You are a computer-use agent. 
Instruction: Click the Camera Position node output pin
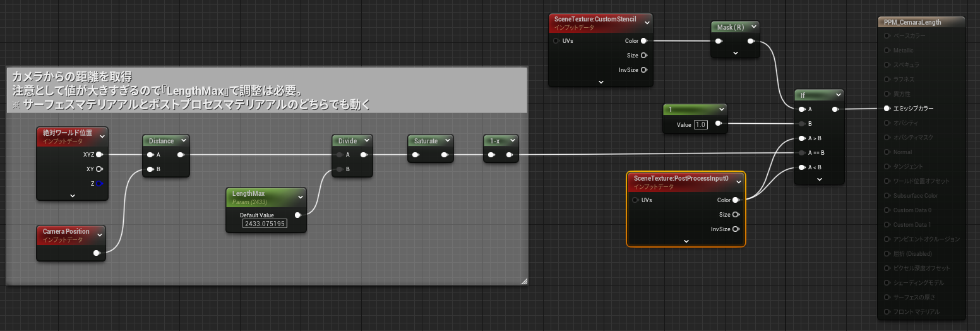(97, 253)
